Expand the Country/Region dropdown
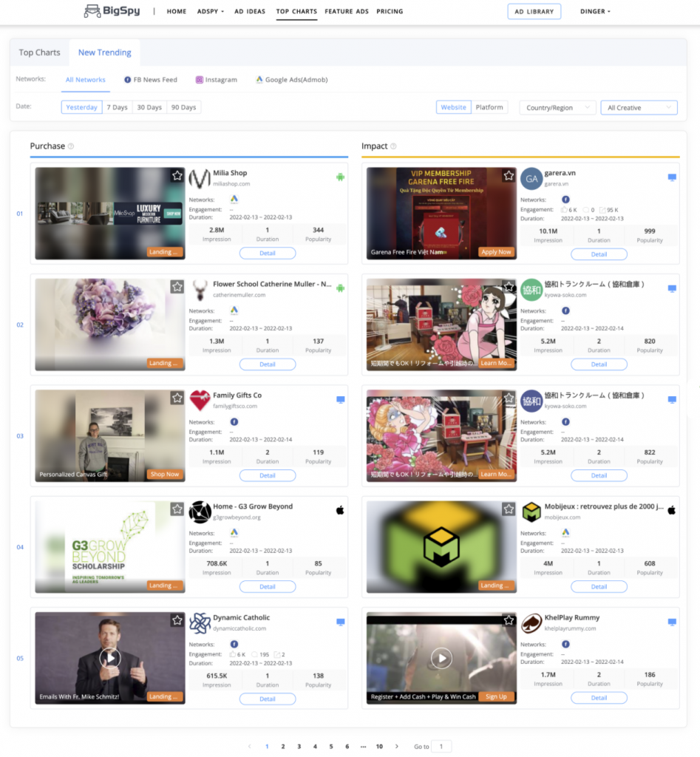Image resolution: width=700 pixels, height=757 pixels. pyautogui.click(x=557, y=108)
